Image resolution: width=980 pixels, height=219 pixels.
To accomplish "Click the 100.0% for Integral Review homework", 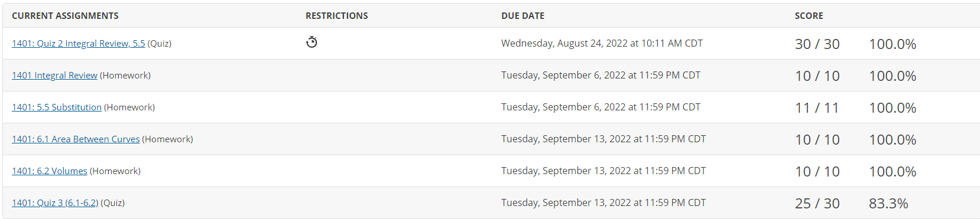I will (x=893, y=76).
